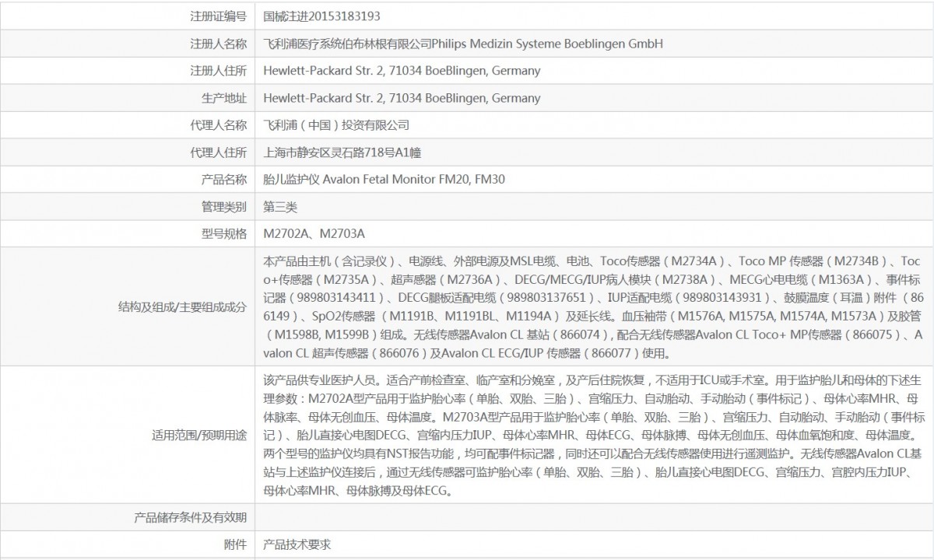
Task: Click the paragraph beginning 该产品供专业医护人员
Action: (594, 436)
